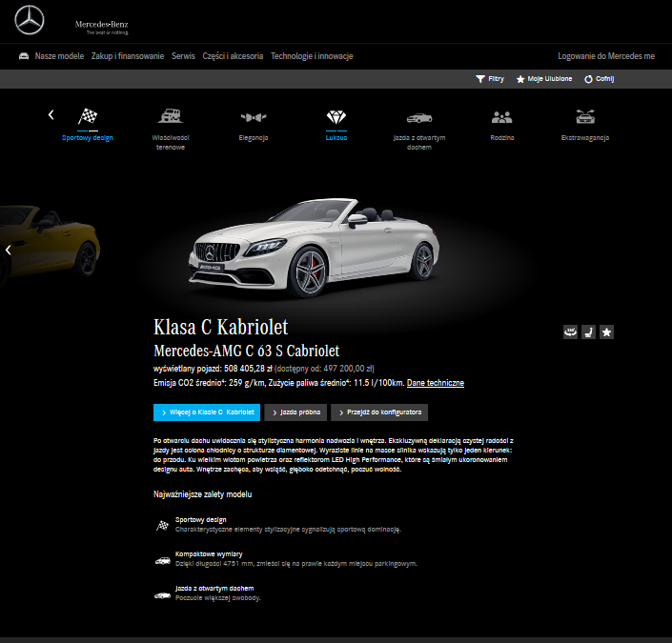The height and width of the screenshot is (643, 672).
Task: Click the Najważniejsze zalety modelu heading
Action: click(203, 494)
